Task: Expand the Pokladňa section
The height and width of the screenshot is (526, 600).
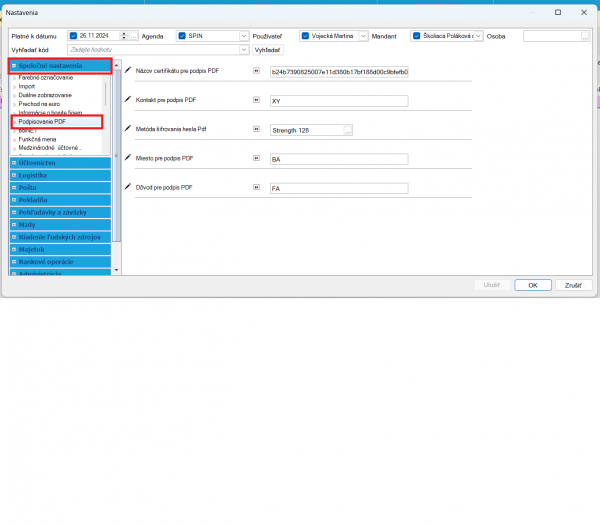Action: [x=14, y=200]
